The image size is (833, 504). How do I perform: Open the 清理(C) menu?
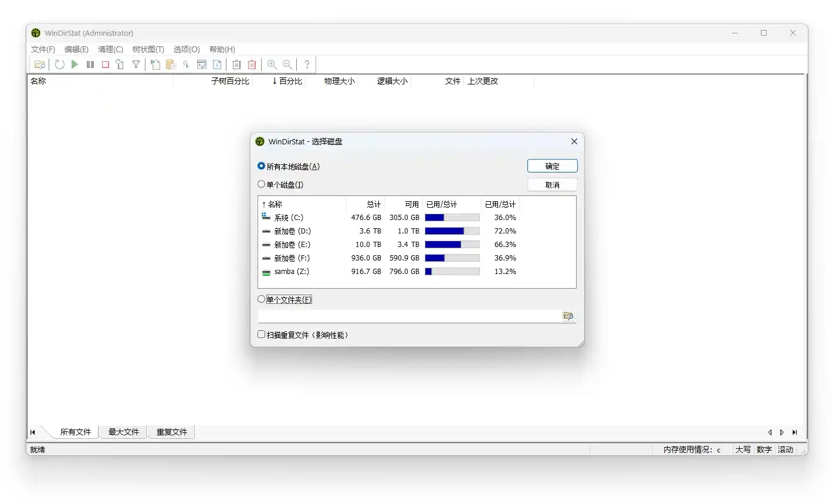[110, 49]
